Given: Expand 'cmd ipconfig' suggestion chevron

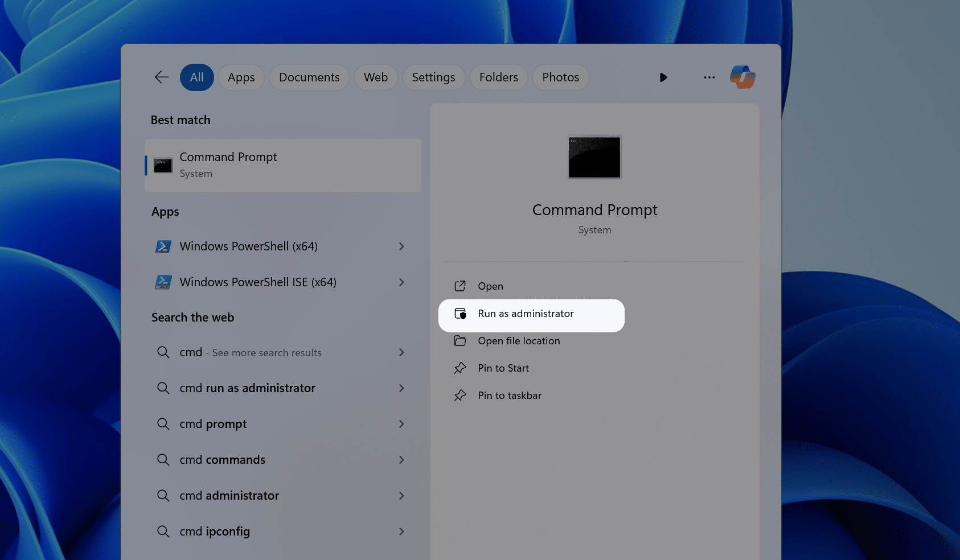Looking at the screenshot, I should click(402, 532).
